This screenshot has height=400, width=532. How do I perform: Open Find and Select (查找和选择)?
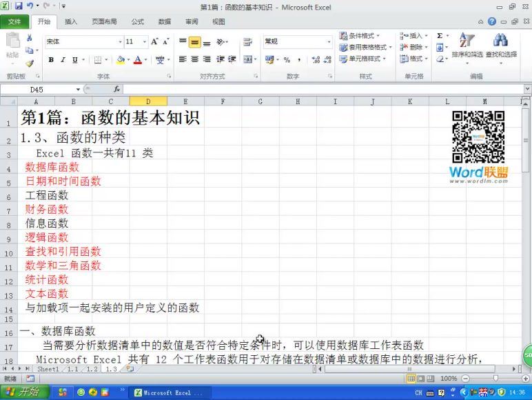pos(501,48)
